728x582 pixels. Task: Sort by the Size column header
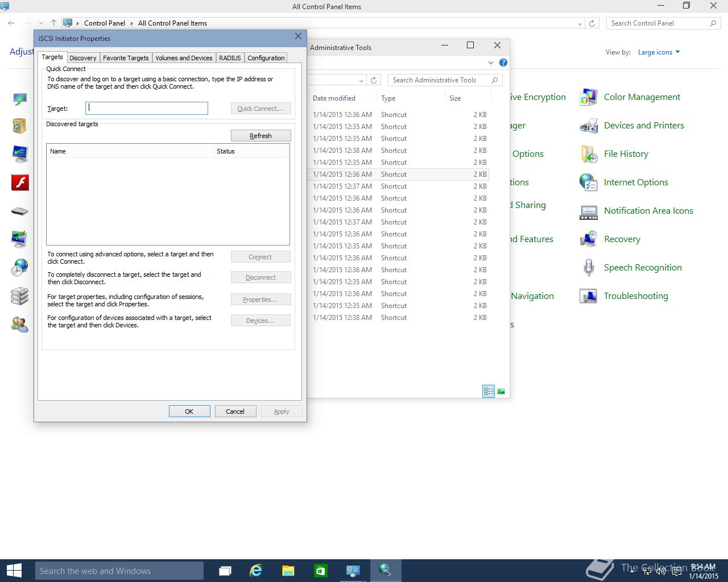pyautogui.click(x=468, y=98)
